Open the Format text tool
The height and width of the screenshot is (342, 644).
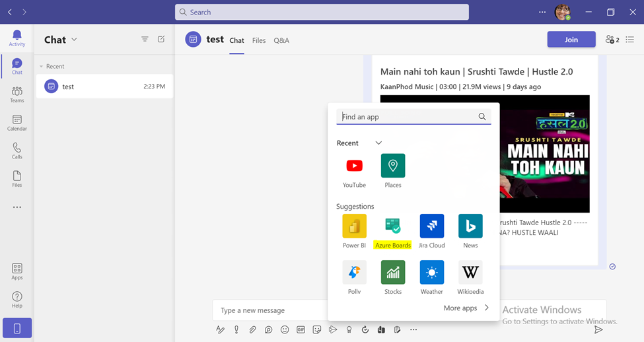[220, 329]
